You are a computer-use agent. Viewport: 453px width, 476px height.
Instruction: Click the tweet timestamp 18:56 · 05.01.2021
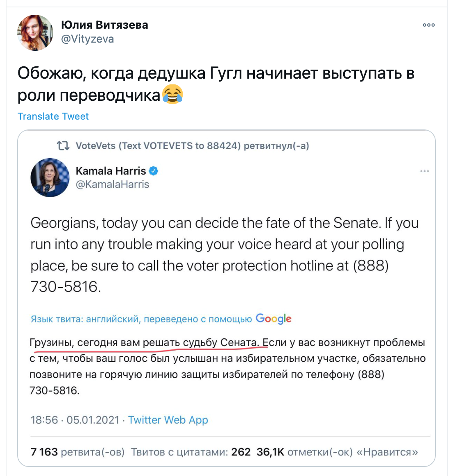(75, 420)
